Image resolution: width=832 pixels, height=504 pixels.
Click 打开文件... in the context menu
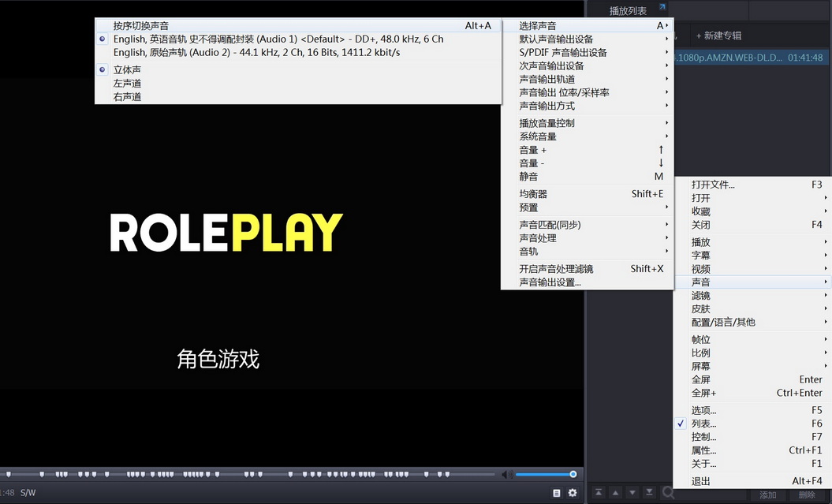713,185
